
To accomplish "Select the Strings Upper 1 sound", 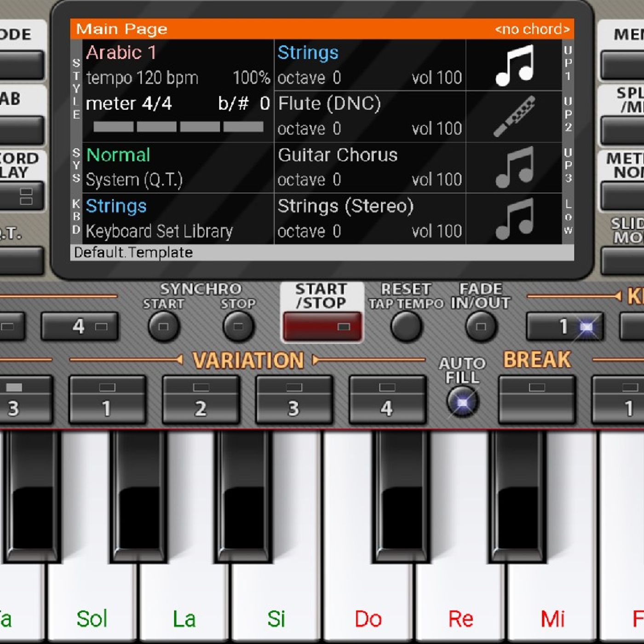I will (x=308, y=52).
